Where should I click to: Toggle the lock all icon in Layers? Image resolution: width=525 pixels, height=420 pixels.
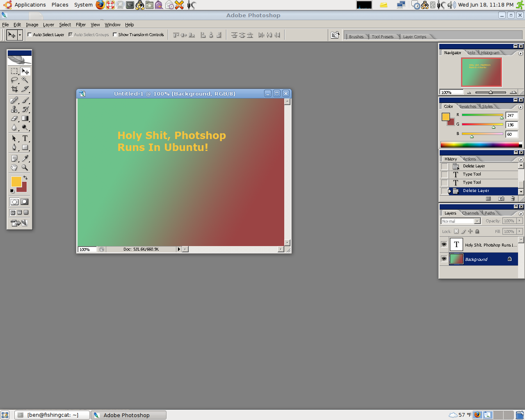[477, 231]
